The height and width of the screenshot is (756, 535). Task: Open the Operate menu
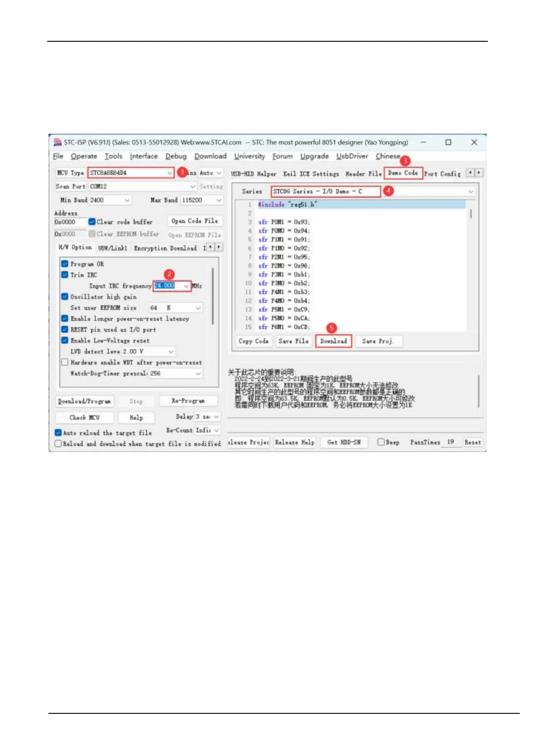click(x=84, y=156)
